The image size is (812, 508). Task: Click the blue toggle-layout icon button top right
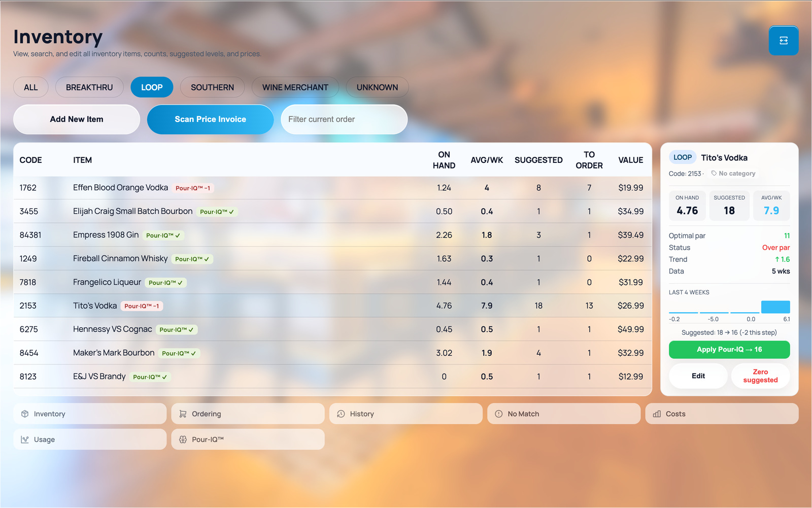(784, 41)
